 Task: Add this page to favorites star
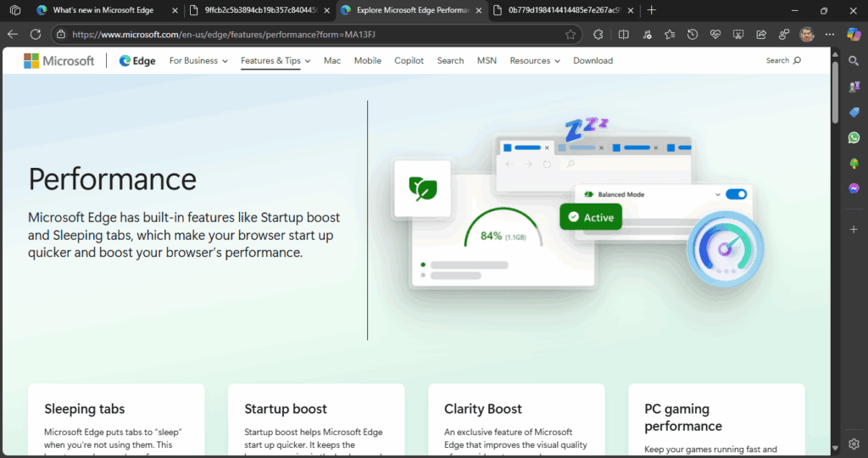click(x=570, y=34)
